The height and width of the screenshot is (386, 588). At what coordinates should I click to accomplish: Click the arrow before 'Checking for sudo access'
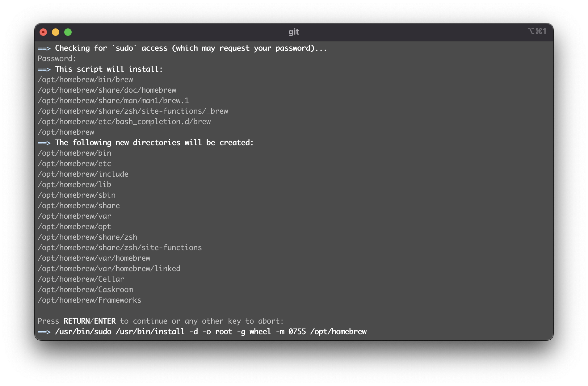[44, 48]
